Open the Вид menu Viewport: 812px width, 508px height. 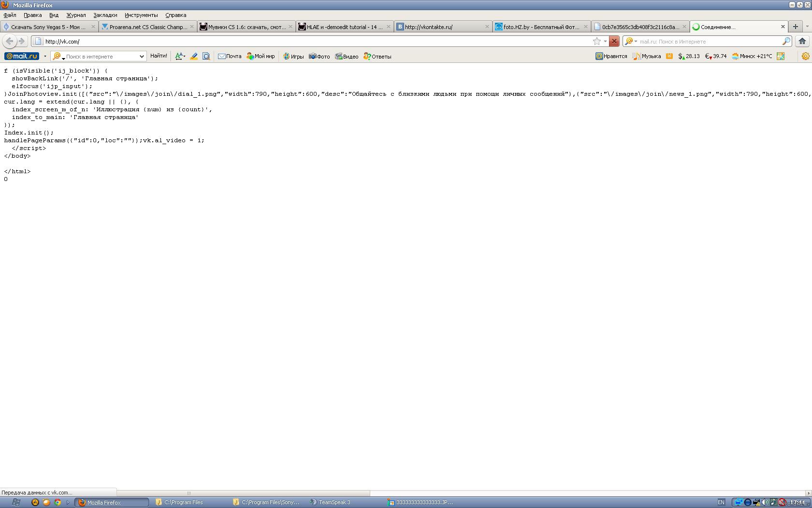(54, 15)
